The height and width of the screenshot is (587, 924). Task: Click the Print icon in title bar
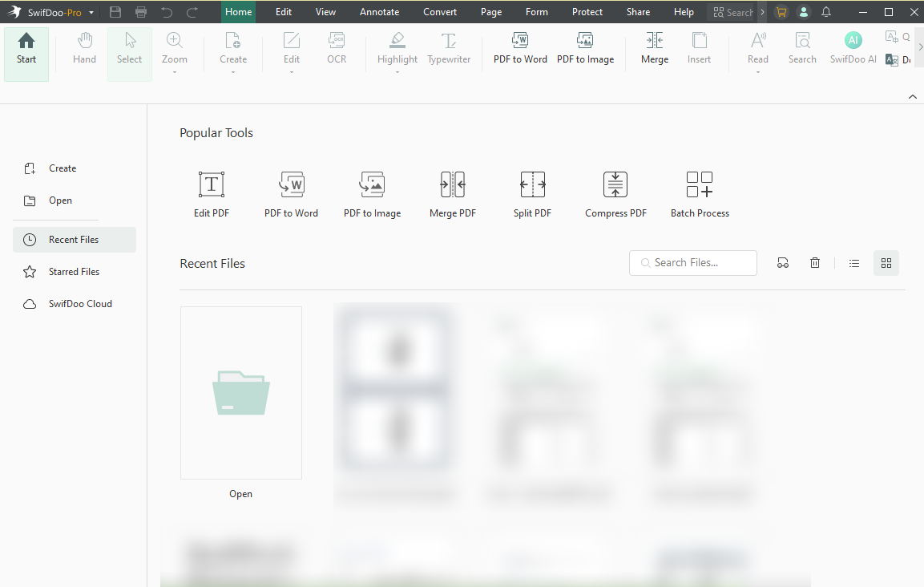point(141,12)
